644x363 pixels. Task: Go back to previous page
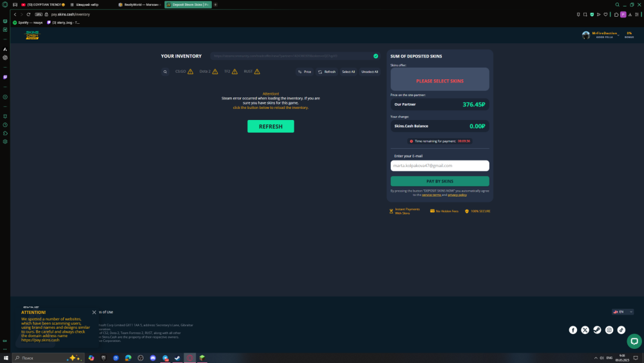coord(15,14)
